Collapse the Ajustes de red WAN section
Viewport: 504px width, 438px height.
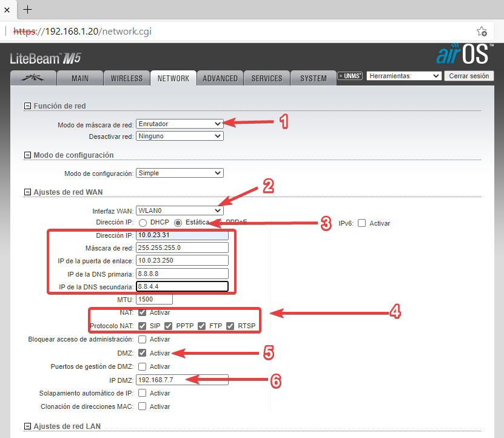(27, 193)
